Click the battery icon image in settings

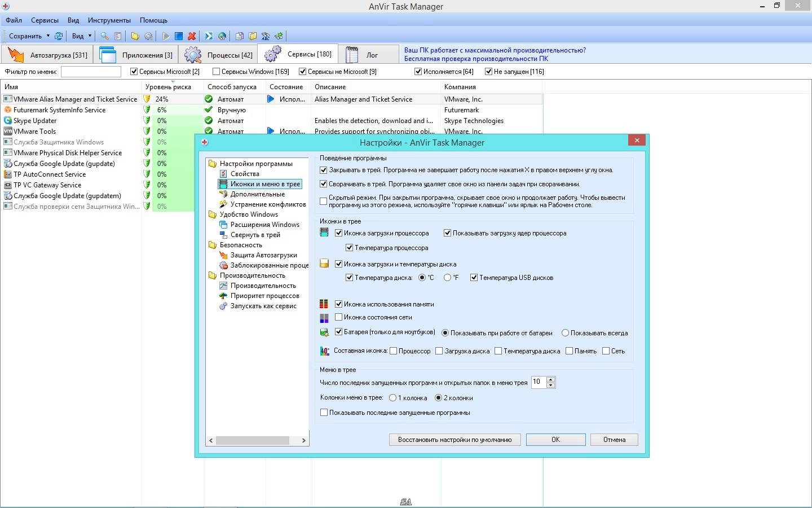coord(324,332)
